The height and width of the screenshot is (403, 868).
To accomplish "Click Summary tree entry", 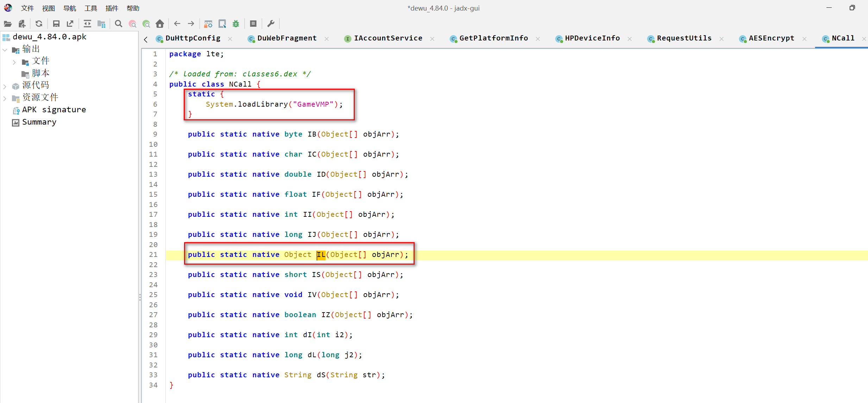I will [39, 122].
